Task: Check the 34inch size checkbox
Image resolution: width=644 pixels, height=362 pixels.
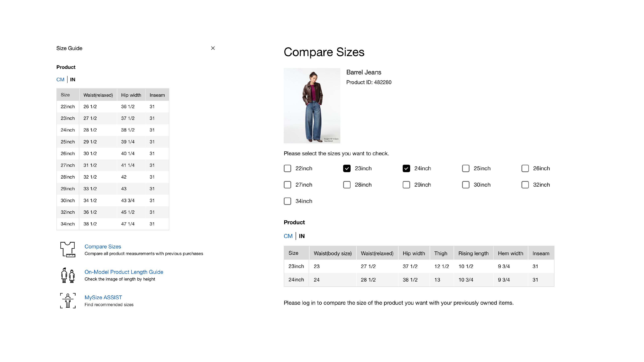Action: [x=288, y=201]
